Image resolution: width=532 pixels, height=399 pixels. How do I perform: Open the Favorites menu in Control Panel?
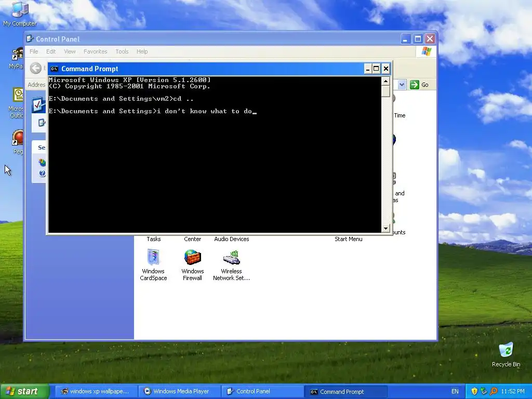tap(96, 51)
